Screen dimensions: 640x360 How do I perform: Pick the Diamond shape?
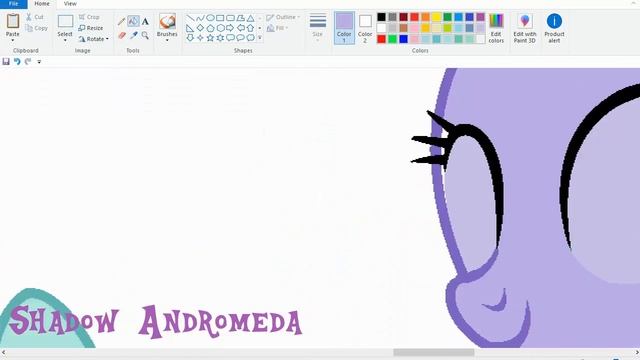(200, 28)
